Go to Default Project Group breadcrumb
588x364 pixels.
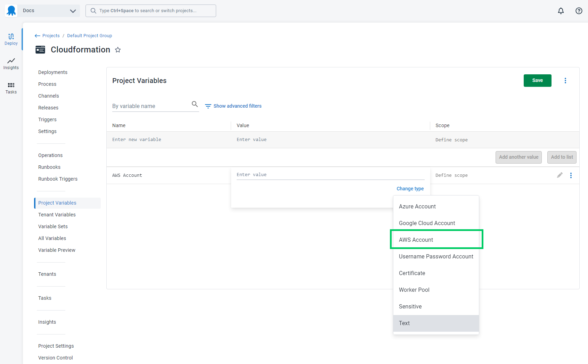[x=90, y=36]
